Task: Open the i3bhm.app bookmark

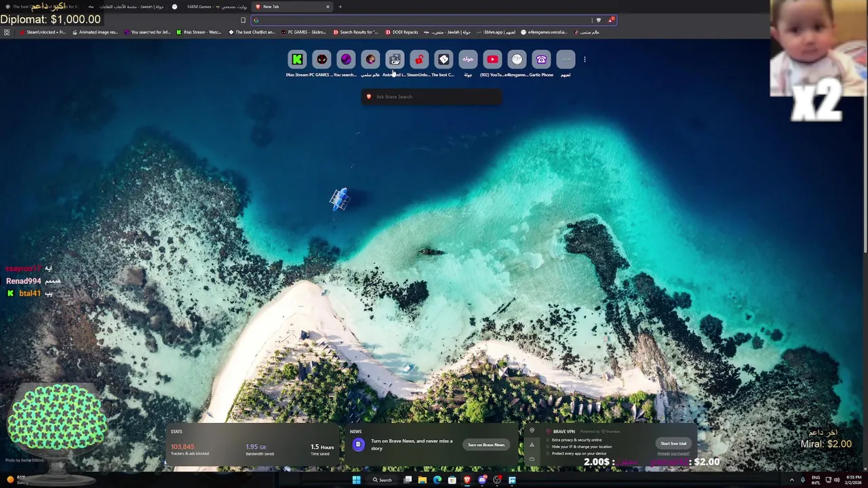Action: coord(496,32)
